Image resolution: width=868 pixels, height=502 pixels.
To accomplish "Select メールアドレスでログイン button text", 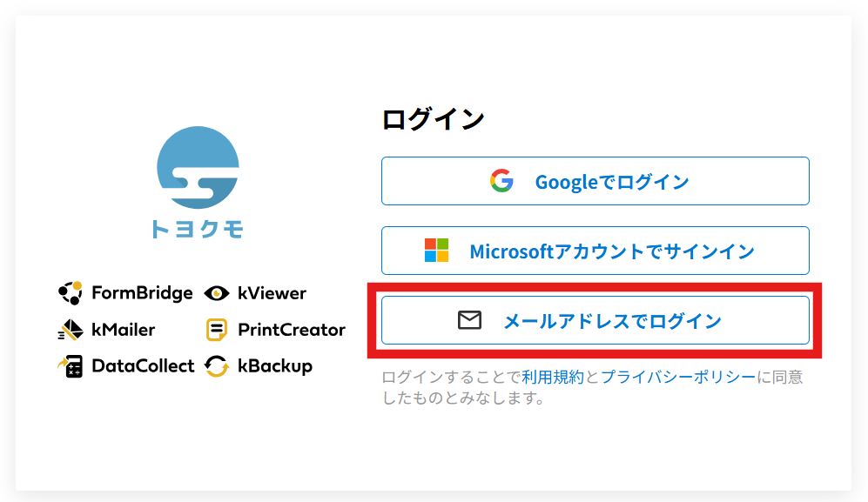I will coord(612,321).
